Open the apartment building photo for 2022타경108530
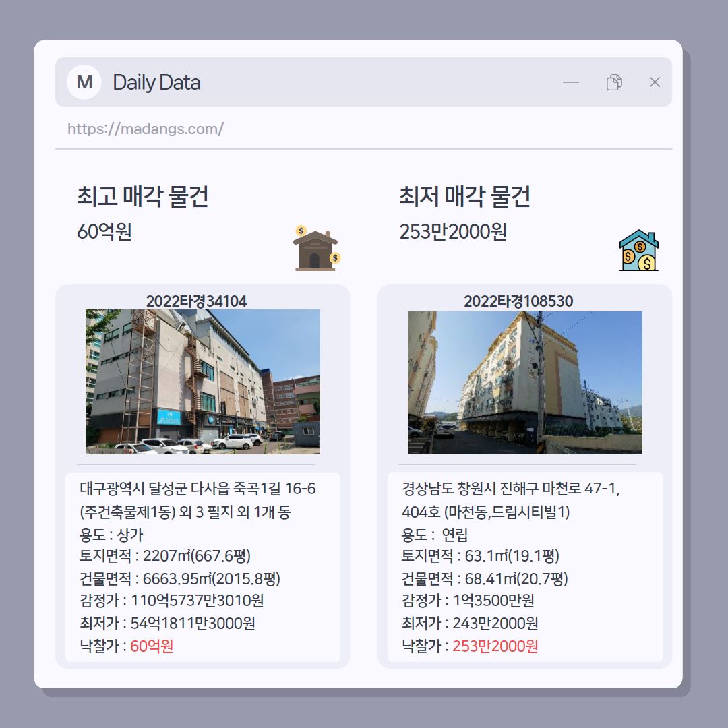 click(x=524, y=383)
